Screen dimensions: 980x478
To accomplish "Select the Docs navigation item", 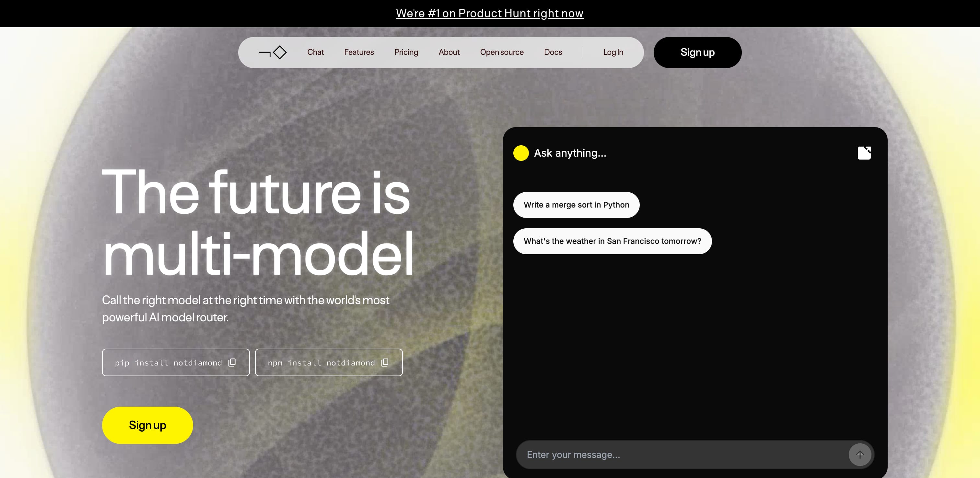I will 553,53.
